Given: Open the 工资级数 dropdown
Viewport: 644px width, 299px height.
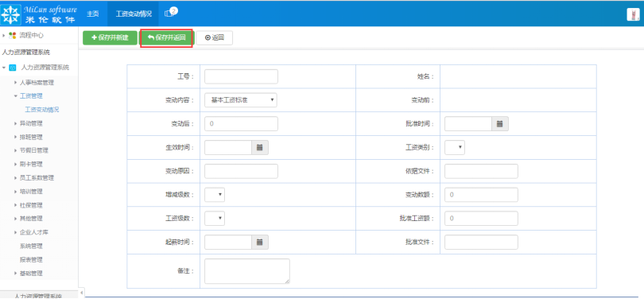Looking at the screenshot, I should pyautogui.click(x=215, y=219).
